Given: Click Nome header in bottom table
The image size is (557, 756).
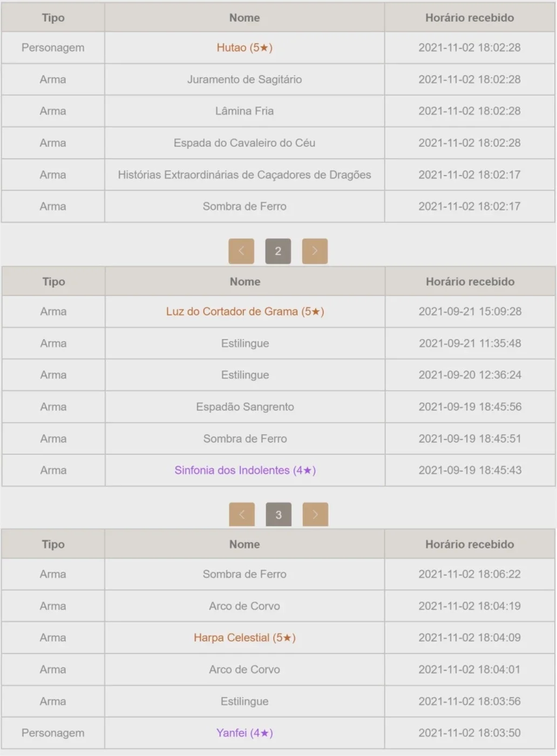Looking at the screenshot, I should [244, 544].
